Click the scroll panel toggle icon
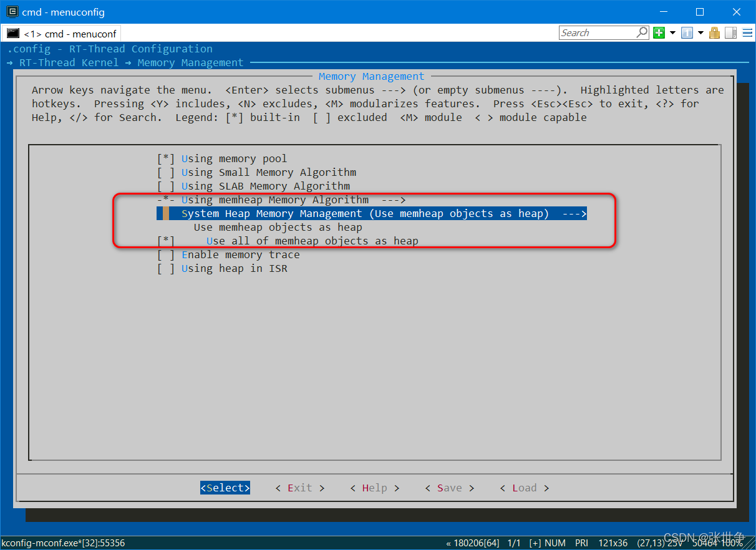 coord(730,33)
